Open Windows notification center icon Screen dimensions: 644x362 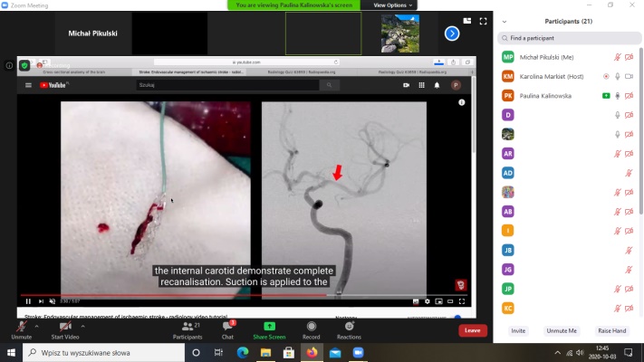click(629, 353)
